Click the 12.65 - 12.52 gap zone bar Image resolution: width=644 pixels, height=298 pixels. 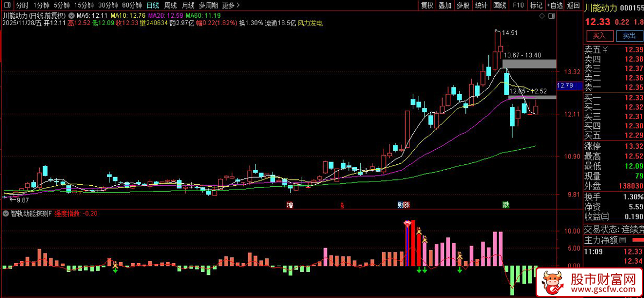[532, 97]
